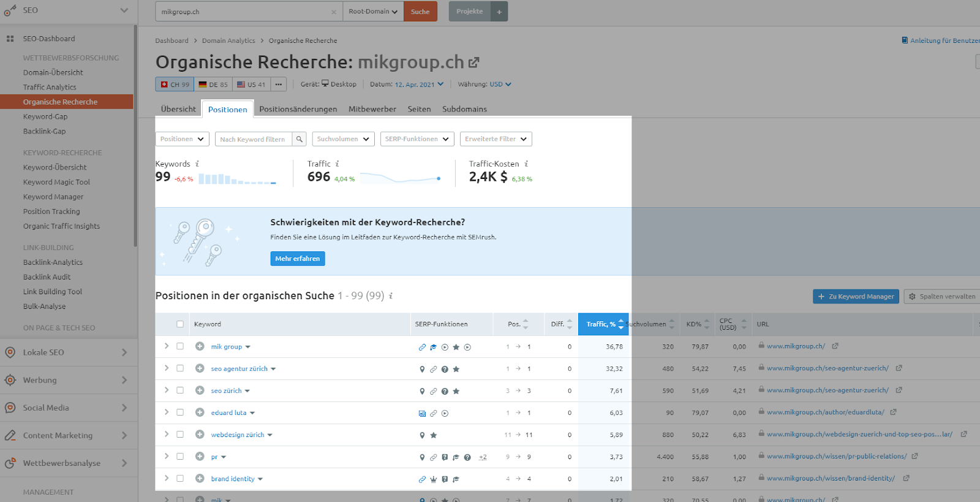980x502 pixels.
Task: Add 'seo zürich' keyword with plus icon
Action: click(x=200, y=390)
